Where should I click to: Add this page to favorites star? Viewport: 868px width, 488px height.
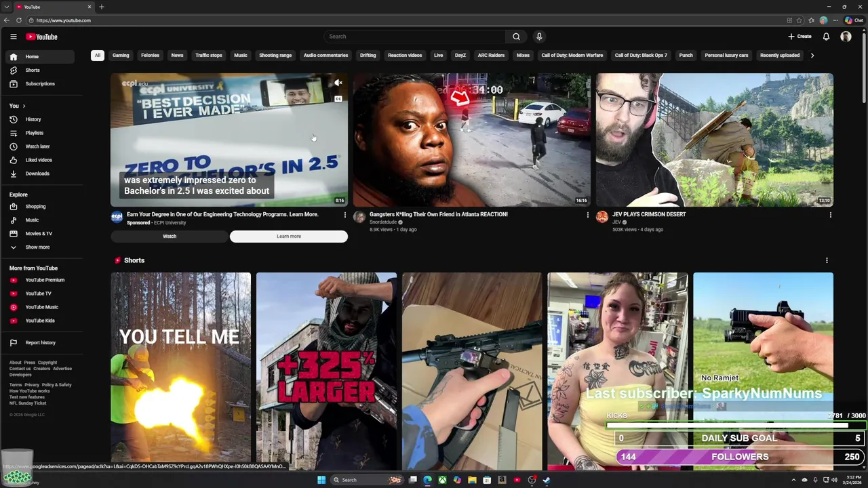click(x=800, y=20)
